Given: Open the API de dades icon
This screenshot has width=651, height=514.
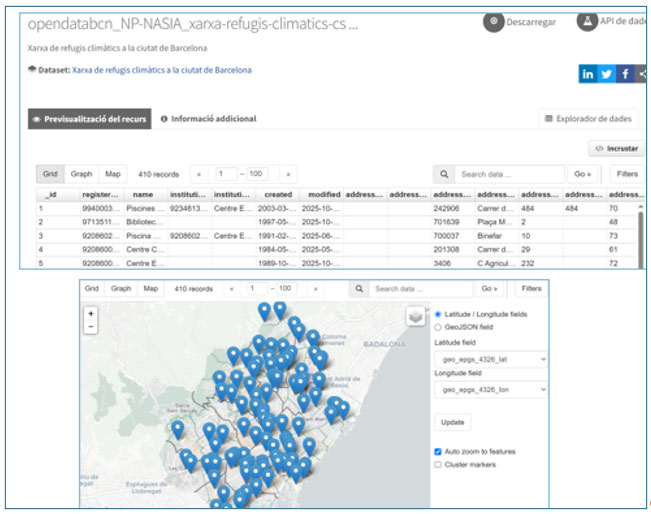Looking at the screenshot, I should (x=587, y=21).
